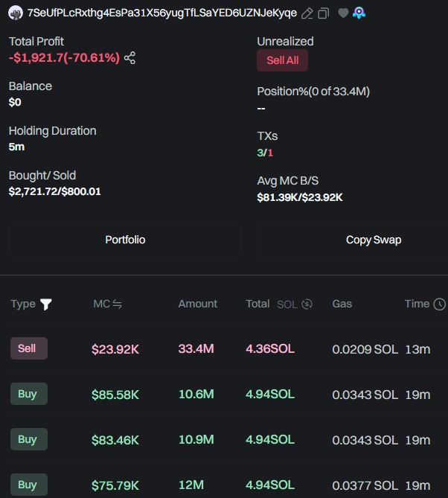Viewport: 448px width, 498px height.
Task: Select the wallet address text
Action: 162,13
